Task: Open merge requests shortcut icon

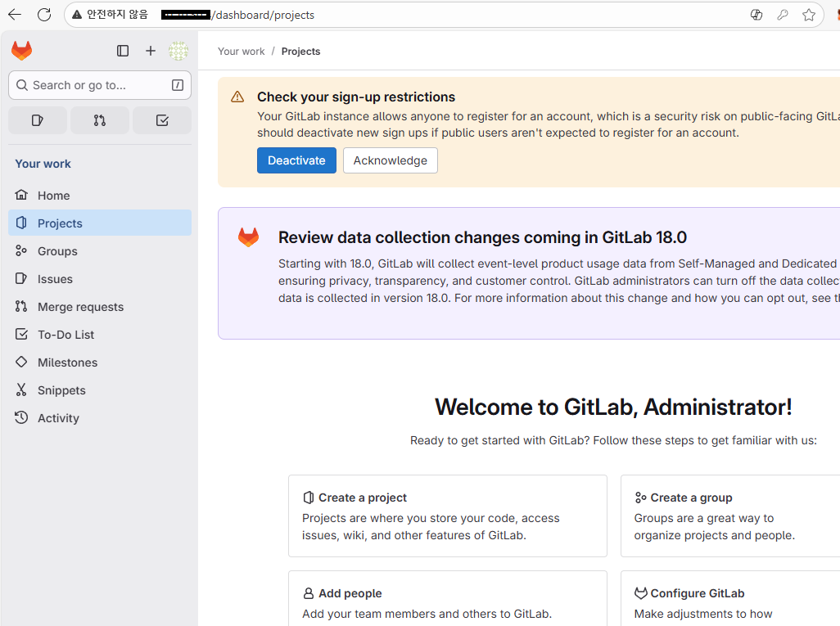Action: [x=100, y=120]
